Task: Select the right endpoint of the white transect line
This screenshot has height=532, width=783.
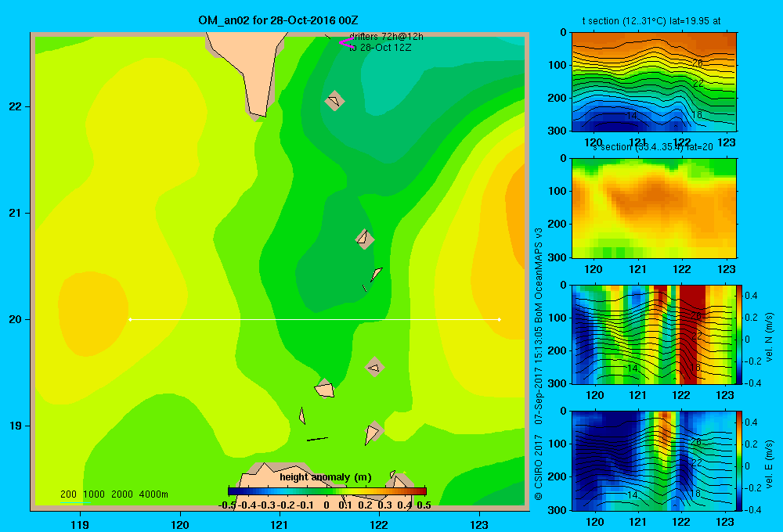Action: coord(500,319)
